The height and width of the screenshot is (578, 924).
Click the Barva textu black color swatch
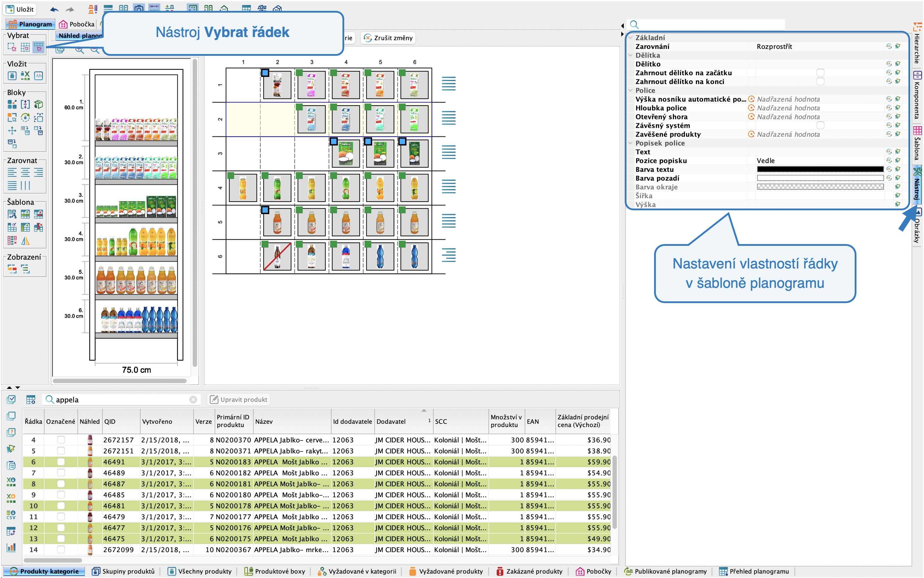click(x=820, y=169)
